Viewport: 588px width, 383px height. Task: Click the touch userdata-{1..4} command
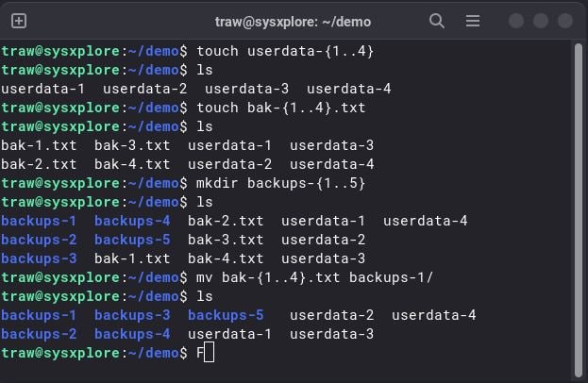(x=285, y=51)
